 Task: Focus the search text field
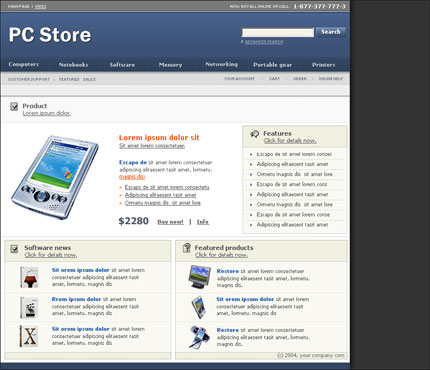click(278, 32)
